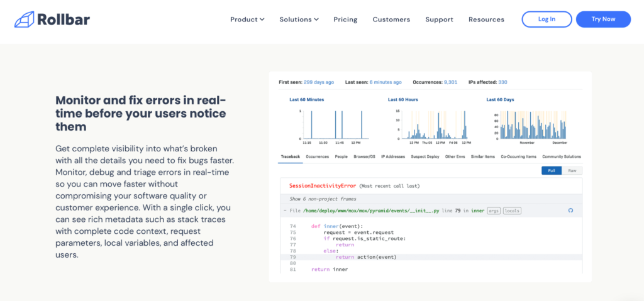Open the Support menu item
The height and width of the screenshot is (301, 644).
[439, 19]
